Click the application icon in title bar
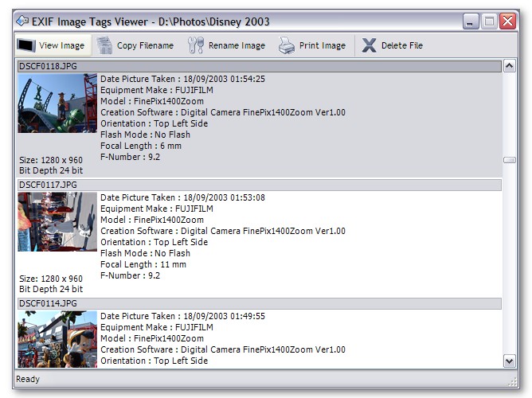Viewport: 532px width, 398px height. [x=22, y=21]
